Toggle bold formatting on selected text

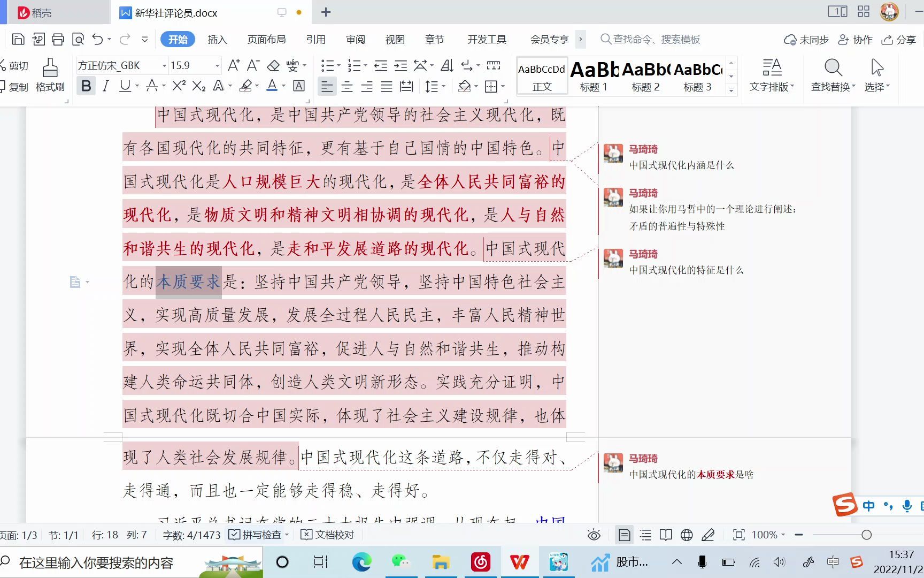[x=86, y=86]
